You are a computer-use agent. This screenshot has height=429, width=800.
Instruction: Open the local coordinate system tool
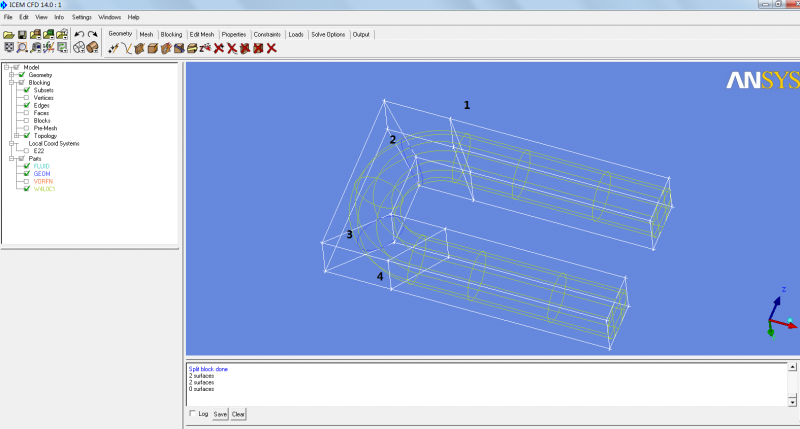click(48, 47)
